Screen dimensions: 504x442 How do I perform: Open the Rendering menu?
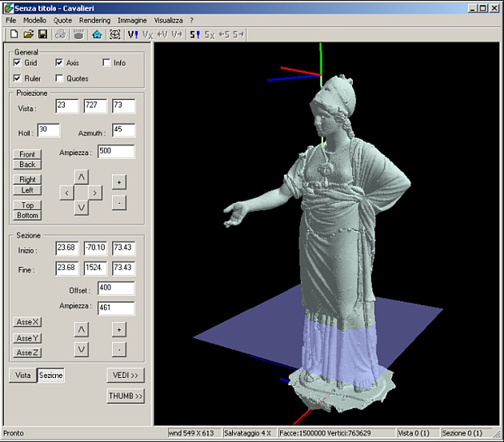coord(95,21)
